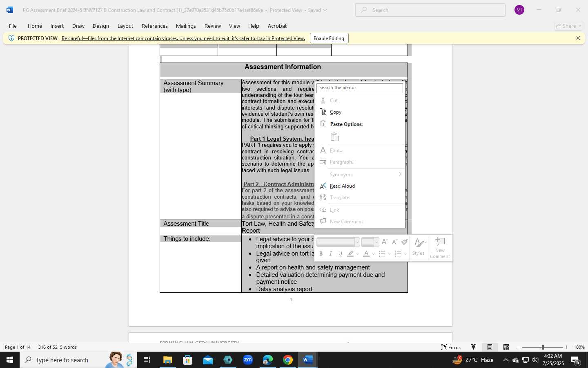Click the Search the menus field
Viewport: 588px width, 368px height.
(x=360, y=88)
